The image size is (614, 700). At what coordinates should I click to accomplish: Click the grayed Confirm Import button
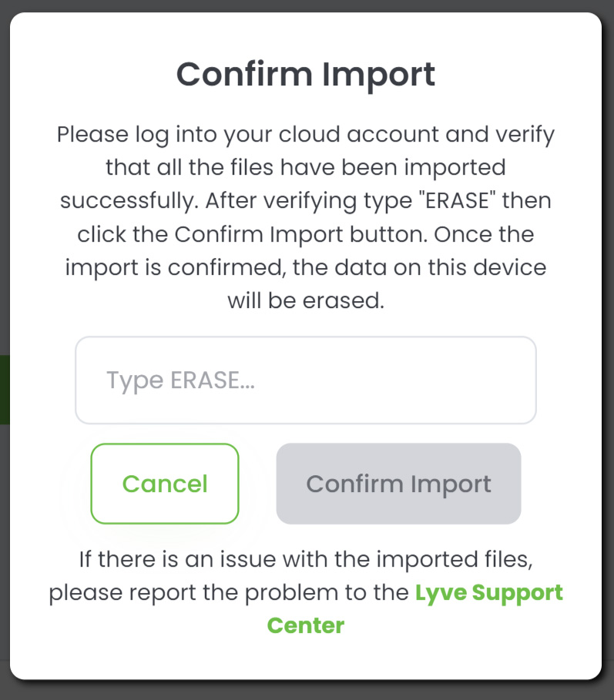click(398, 484)
